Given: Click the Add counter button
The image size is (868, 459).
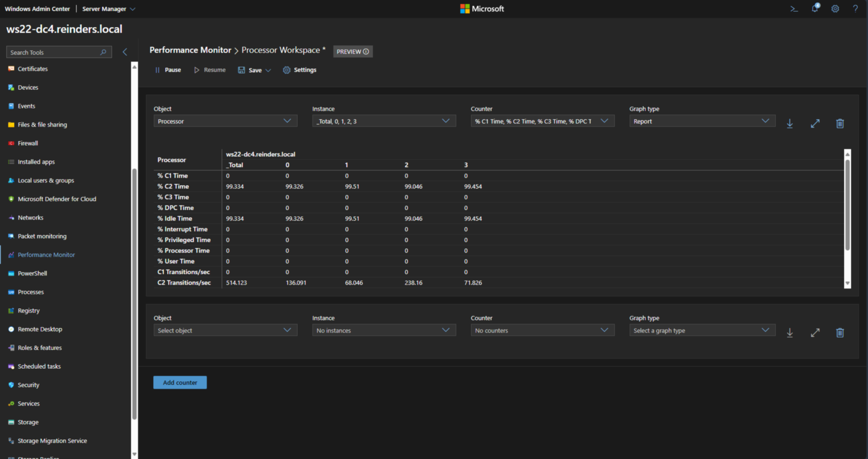Looking at the screenshot, I should 180,382.
